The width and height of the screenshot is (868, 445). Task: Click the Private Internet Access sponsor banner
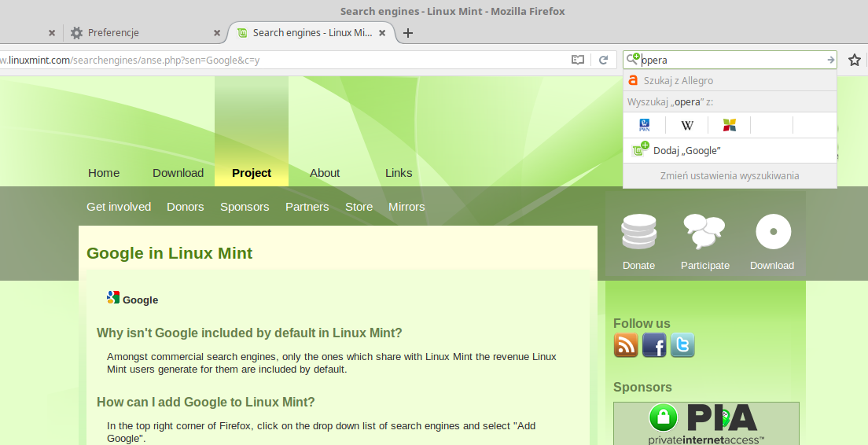point(706,424)
